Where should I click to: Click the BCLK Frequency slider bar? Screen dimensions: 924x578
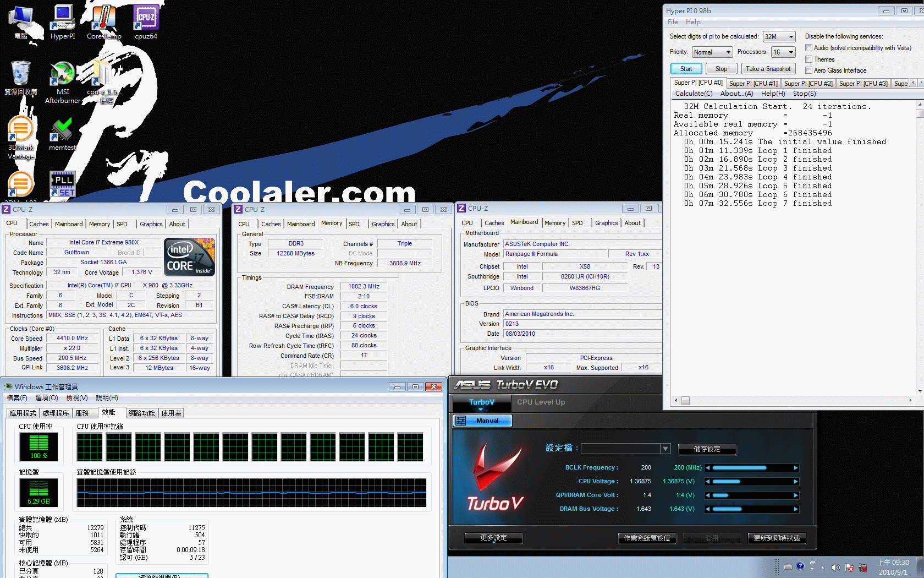pos(752,468)
